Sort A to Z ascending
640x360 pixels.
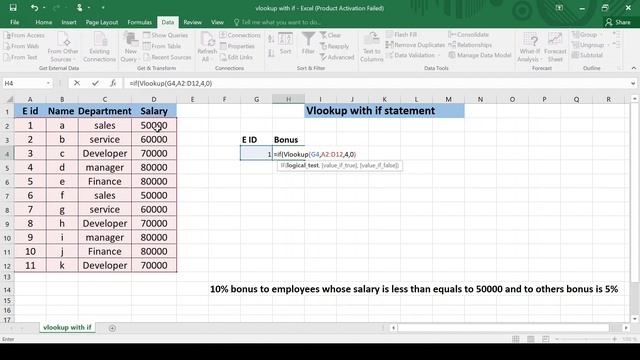point(271,39)
